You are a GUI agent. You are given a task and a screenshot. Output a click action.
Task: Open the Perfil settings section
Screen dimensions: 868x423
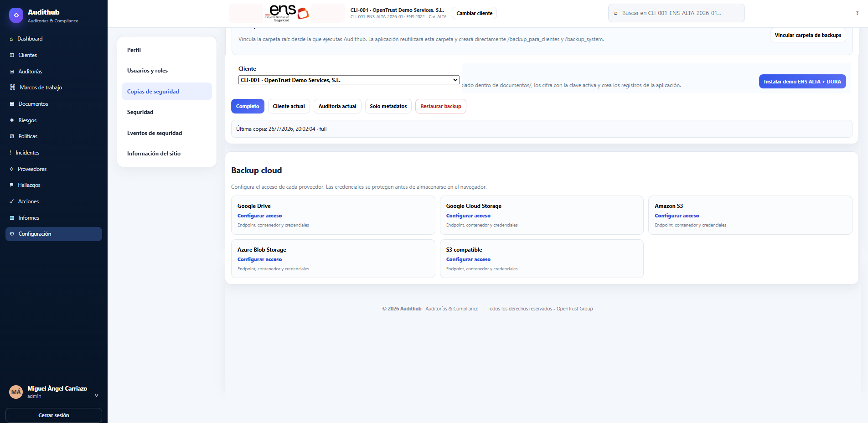point(167,50)
